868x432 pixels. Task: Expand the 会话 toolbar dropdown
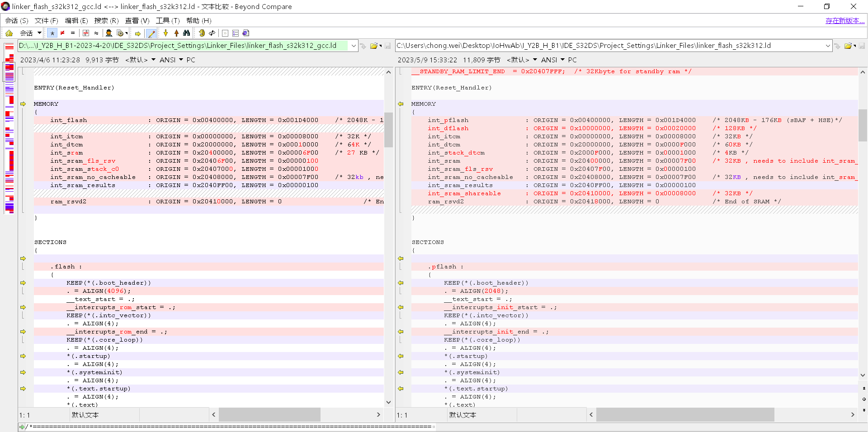click(39, 33)
